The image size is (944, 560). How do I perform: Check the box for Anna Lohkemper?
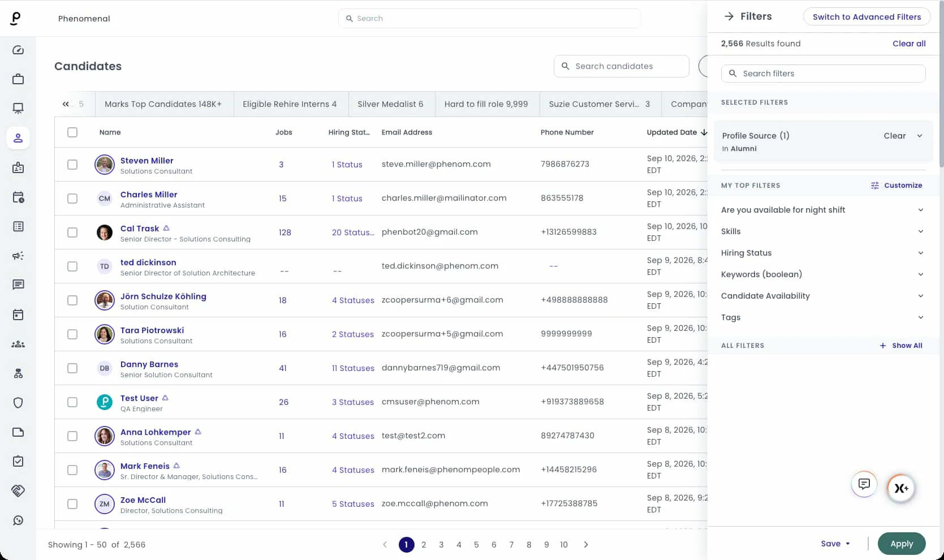[x=72, y=436]
